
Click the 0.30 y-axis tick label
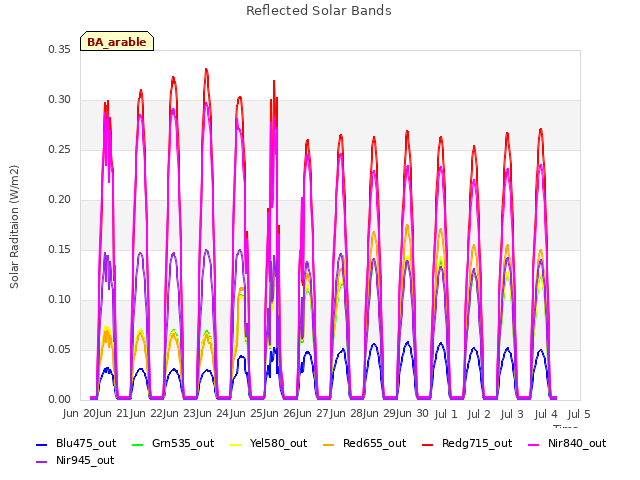click(x=59, y=100)
